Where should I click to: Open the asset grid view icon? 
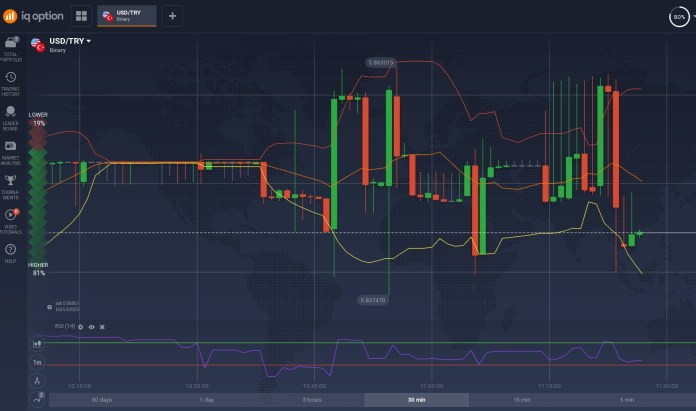(81, 16)
